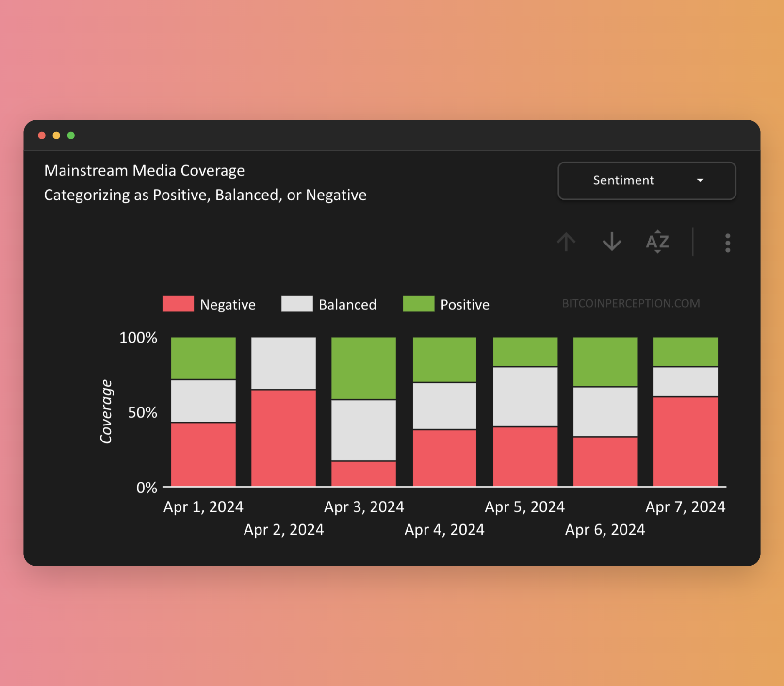Toggle the Negative series via its legend label
The image size is (784, 686).
coord(228,305)
